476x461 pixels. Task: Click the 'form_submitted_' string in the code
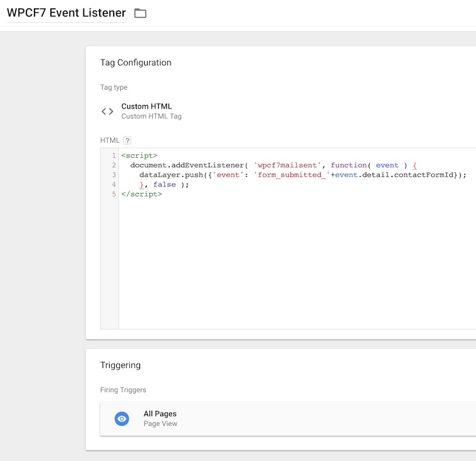point(292,175)
